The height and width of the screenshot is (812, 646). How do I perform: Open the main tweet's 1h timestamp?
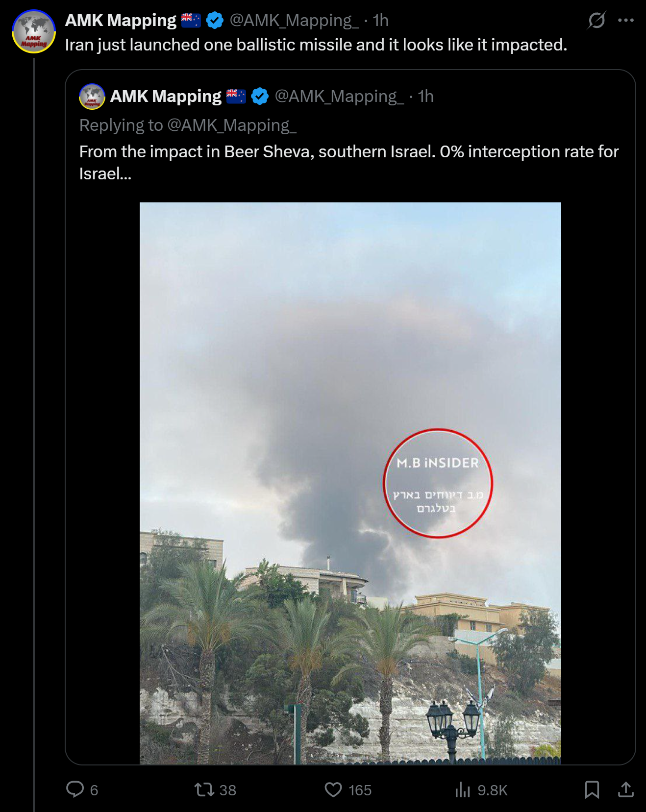[x=381, y=20]
